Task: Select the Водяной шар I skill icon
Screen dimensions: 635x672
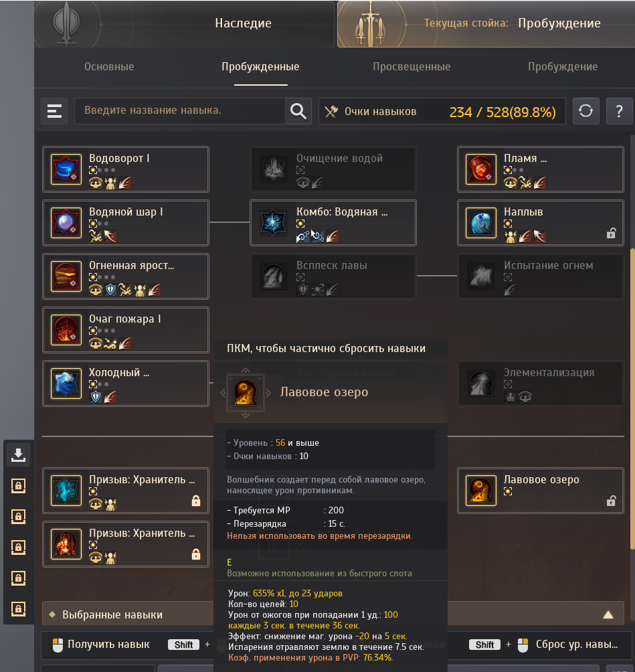Action: click(x=66, y=223)
